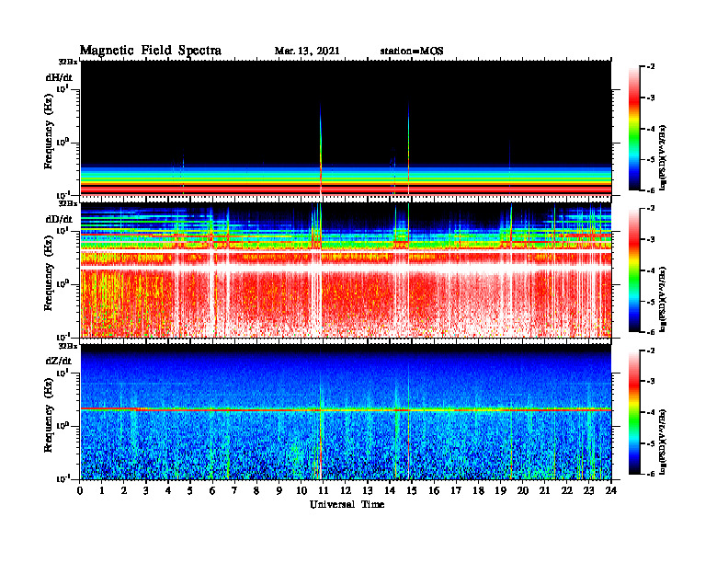Select the dD/dt panel label
This screenshot has width=728, height=563.
(59, 219)
